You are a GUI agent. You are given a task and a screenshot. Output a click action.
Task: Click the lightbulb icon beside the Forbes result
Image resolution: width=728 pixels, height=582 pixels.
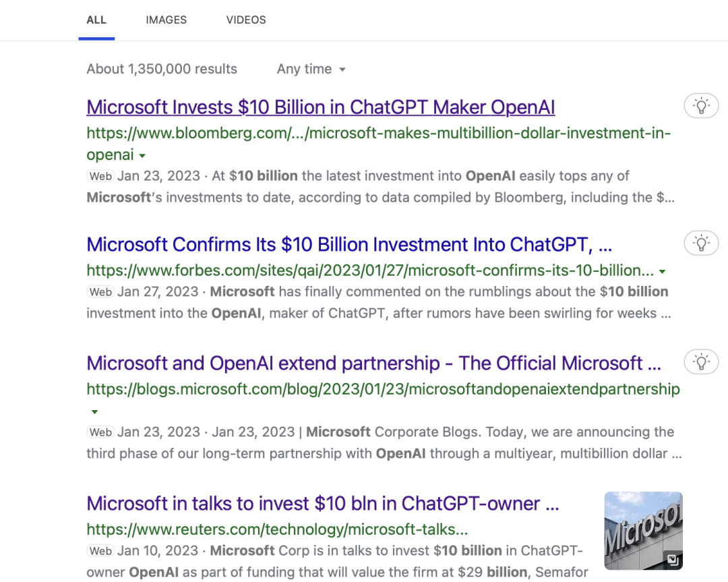(x=701, y=243)
